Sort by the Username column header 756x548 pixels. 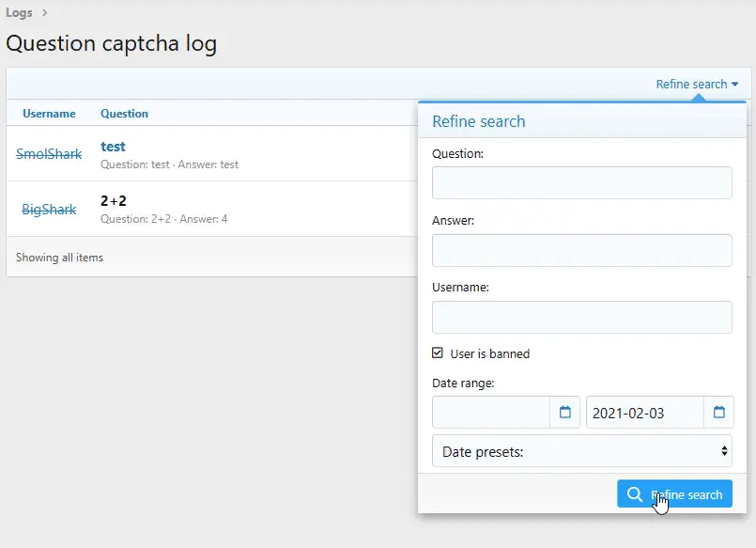click(x=49, y=114)
